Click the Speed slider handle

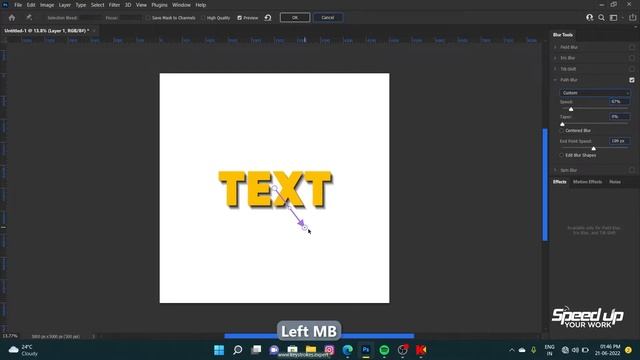[x=571, y=109]
